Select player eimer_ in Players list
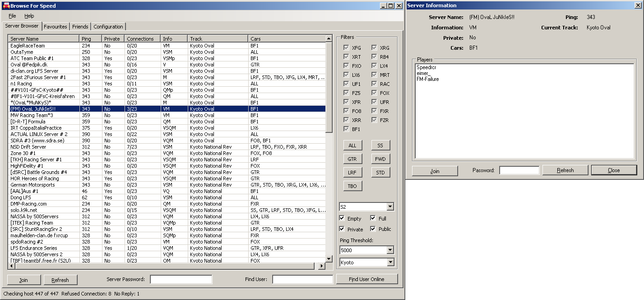This screenshot has width=644, height=300. (x=424, y=73)
